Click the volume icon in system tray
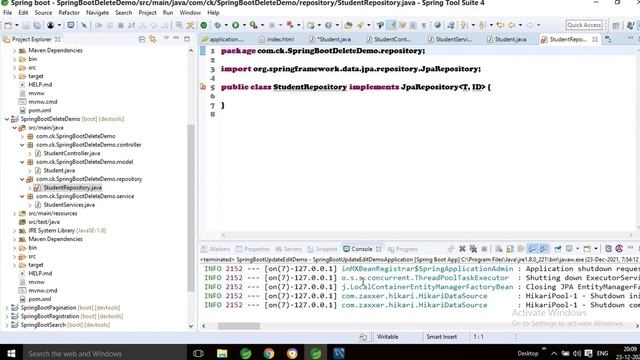640x360 pixels. [x=577, y=353]
